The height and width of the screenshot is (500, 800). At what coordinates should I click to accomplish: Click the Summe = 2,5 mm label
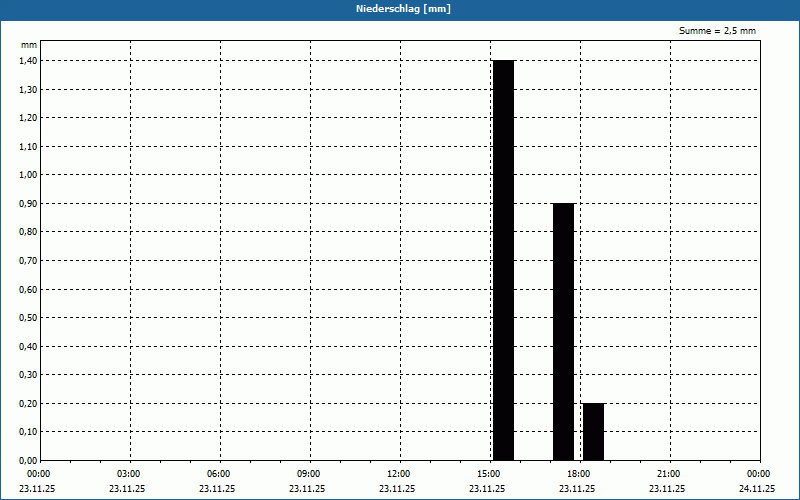tap(717, 31)
